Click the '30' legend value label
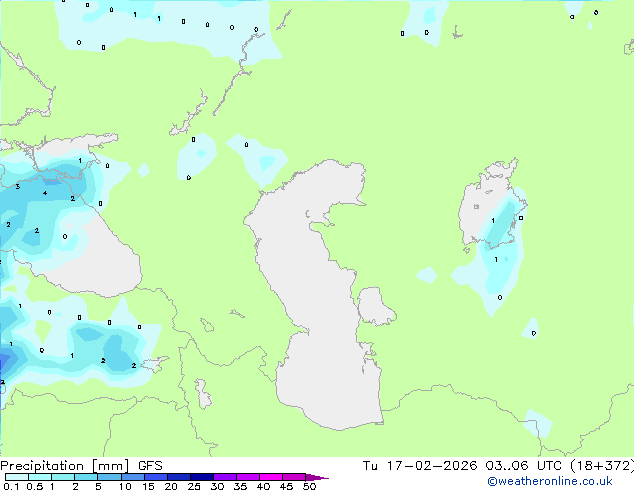Viewport: 634px width, 490px height. 217,486
